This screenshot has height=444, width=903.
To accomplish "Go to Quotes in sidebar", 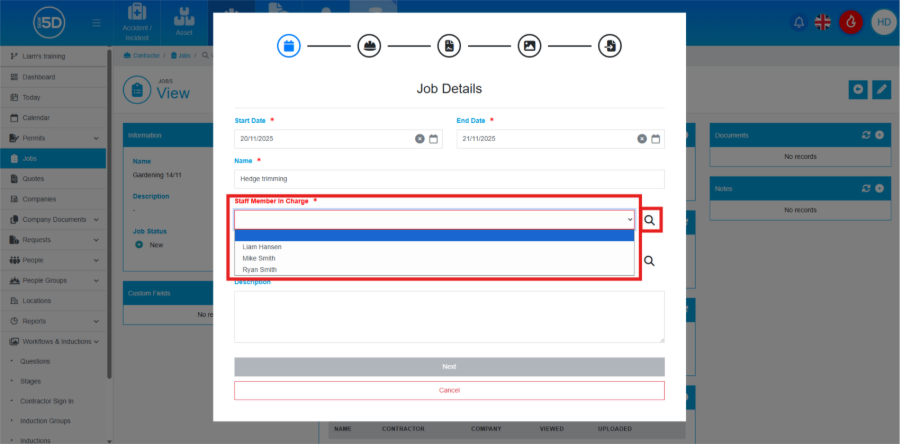I will (33, 179).
